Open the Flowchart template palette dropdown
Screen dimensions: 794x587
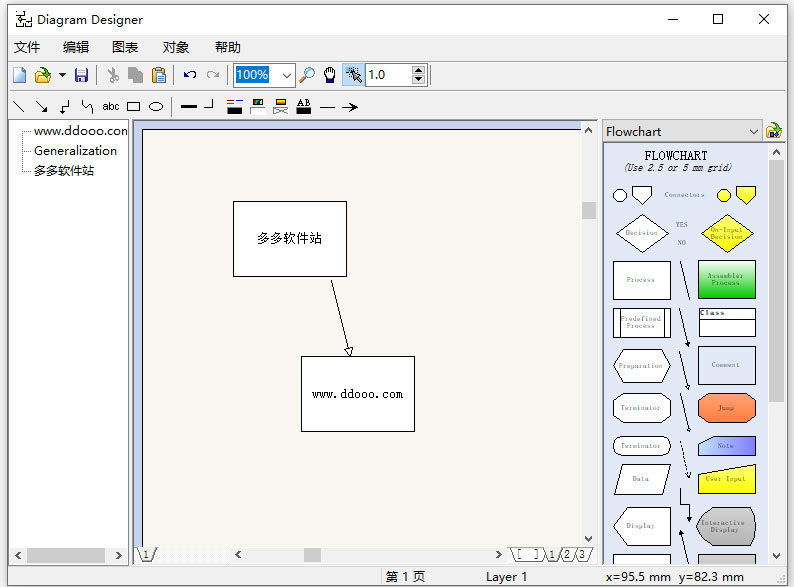(682, 132)
